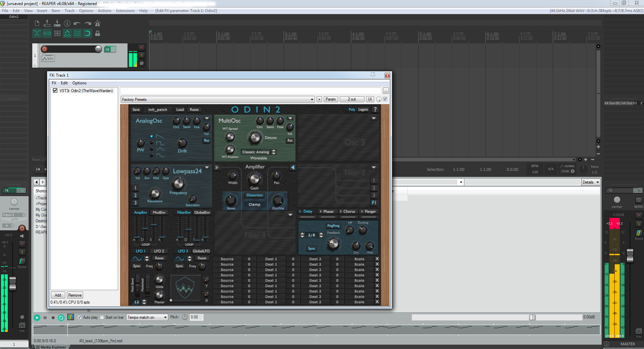Open Project Settings info icon
Viewport: 644px width, 349px height.
[x=67, y=23]
